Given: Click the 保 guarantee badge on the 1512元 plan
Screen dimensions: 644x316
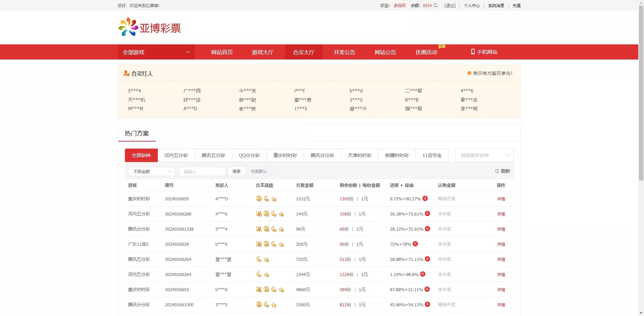Looking at the screenshot, I should [425, 198].
